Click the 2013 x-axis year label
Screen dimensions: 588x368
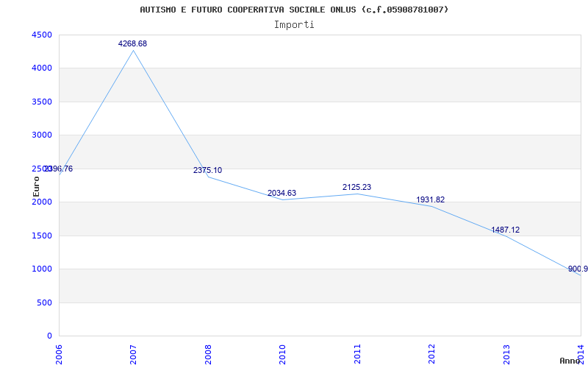(x=506, y=355)
